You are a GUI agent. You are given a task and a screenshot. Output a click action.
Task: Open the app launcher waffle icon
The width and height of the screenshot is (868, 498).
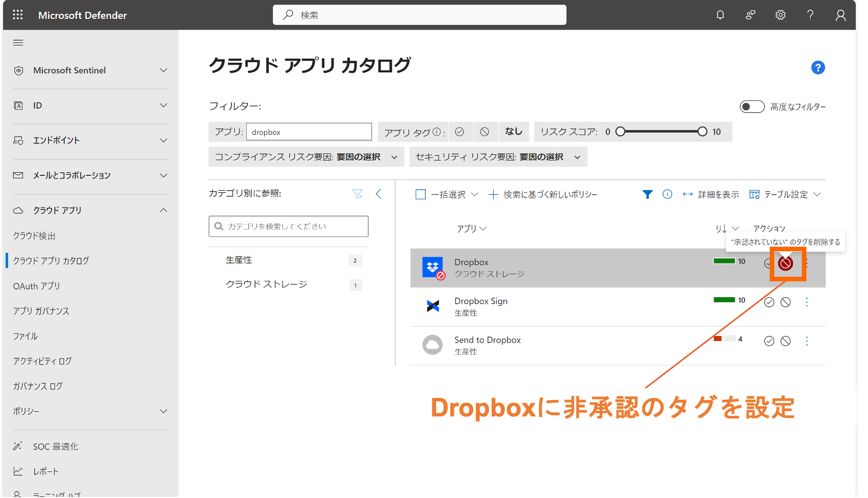pyautogui.click(x=18, y=15)
